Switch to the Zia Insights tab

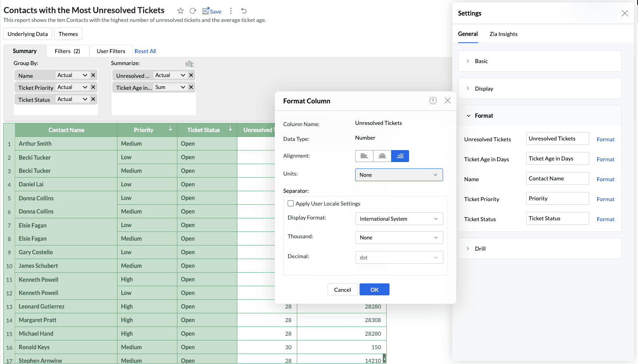pos(503,34)
